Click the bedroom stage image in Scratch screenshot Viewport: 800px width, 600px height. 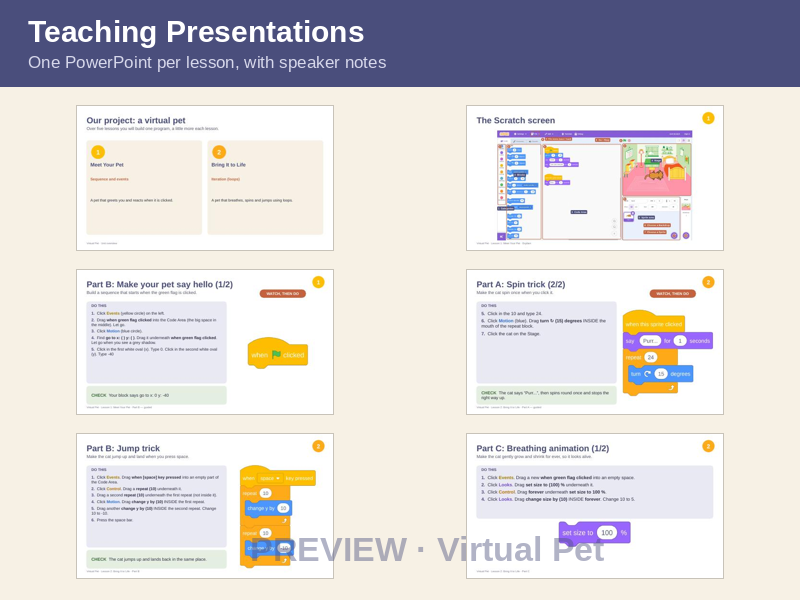point(657,169)
